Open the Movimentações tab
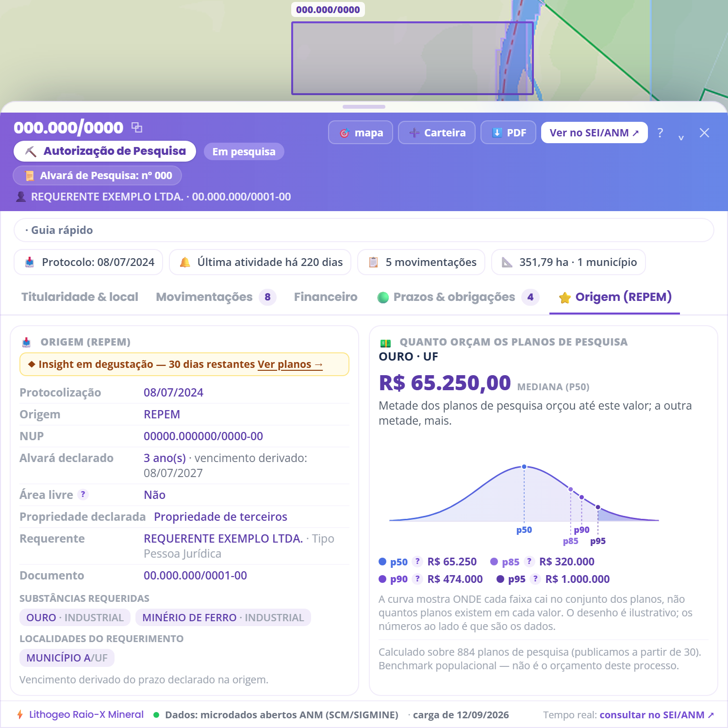Screen dimensions: 728x728 point(216,297)
